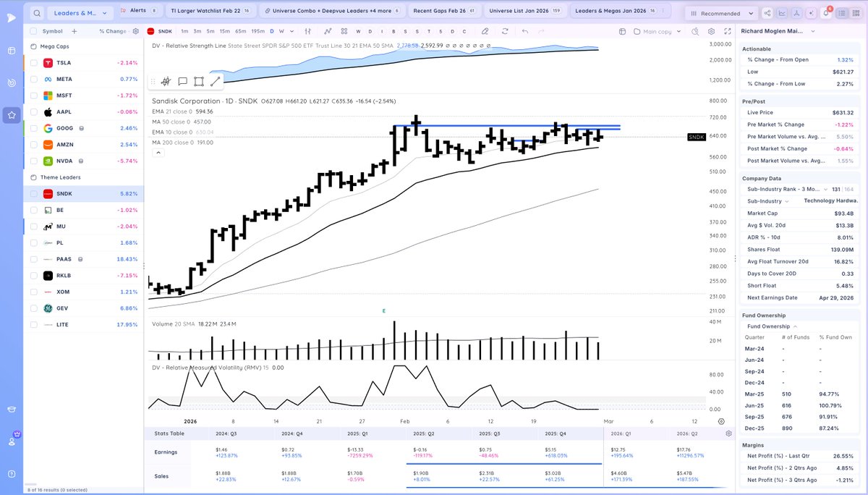Open stats table settings gear
Image resolution: width=868 pixels, height=495 pixels.
tap(728, 433)
